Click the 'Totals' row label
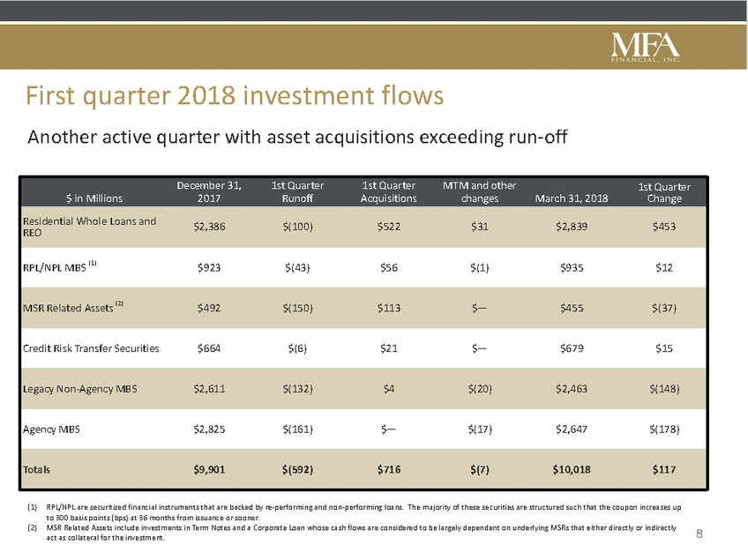Image resolution: width=748 pixels, height=560 pixels. [x=37, y=470]
